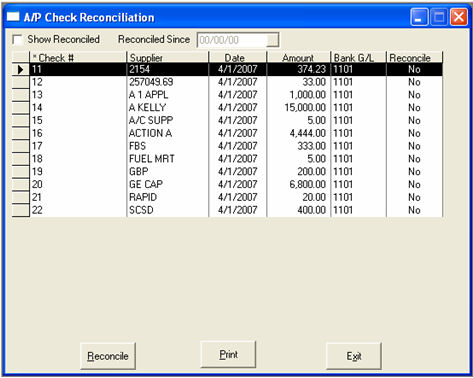Select check number 11 cell
The width and height of the screenshot is (473, 378).
pyautogui.click(x=78, y=69)
